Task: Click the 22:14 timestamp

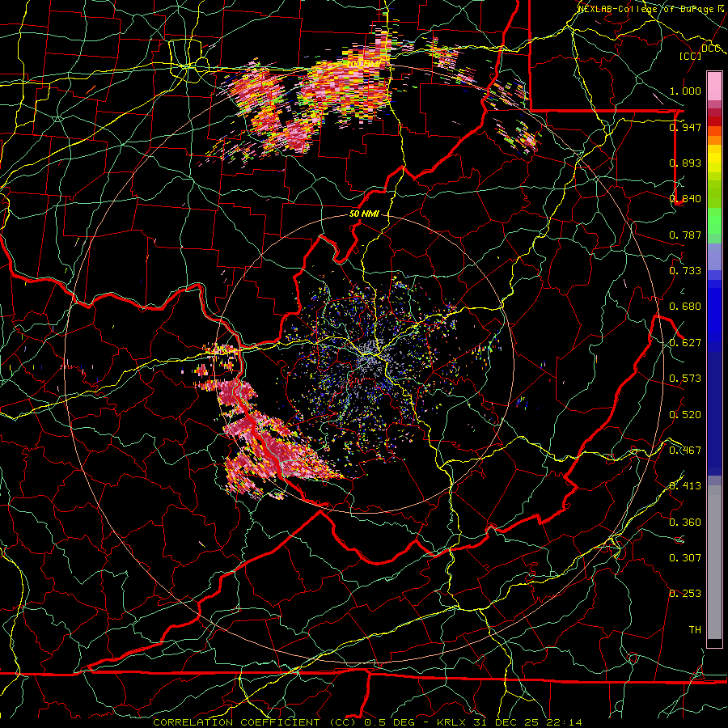Action: [564, 722]
